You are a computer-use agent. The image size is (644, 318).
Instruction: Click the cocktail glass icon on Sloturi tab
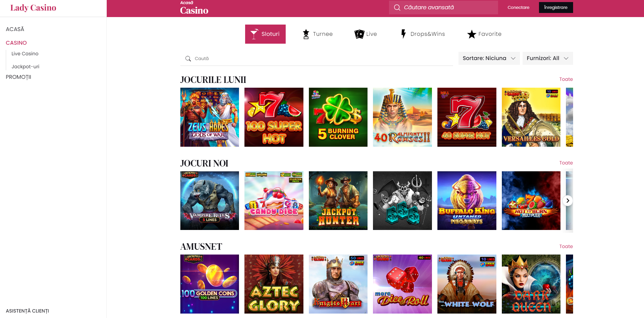tap(254, 34)
